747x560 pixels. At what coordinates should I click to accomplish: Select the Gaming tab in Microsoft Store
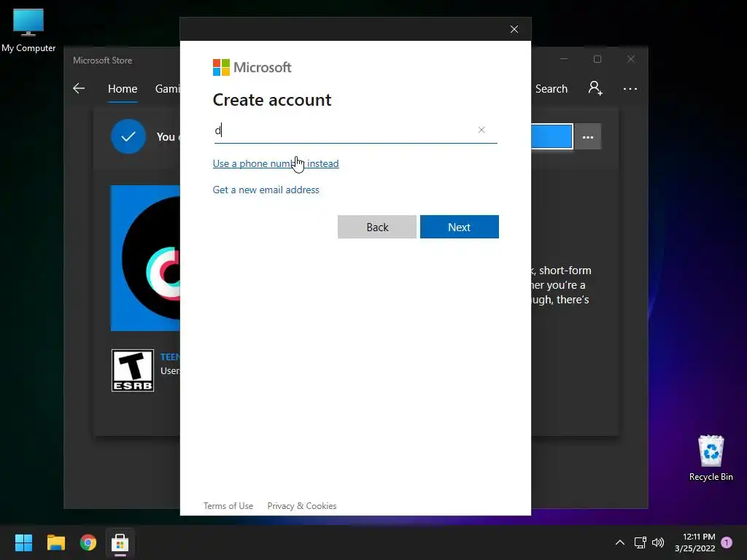click(167, 89)
